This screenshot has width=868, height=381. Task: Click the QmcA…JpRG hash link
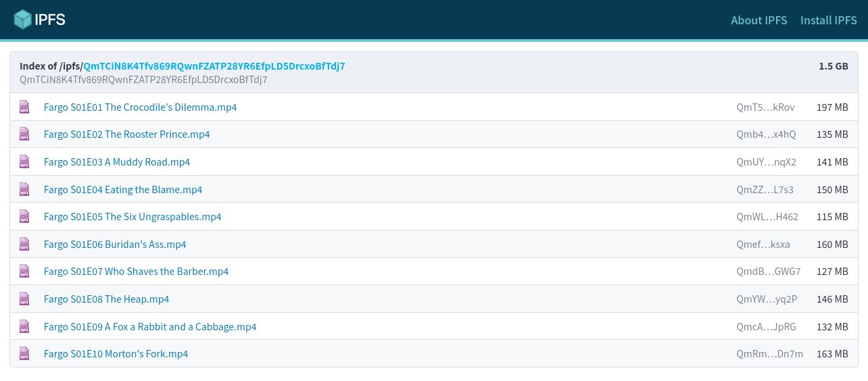pyautogui.click(x=767, y=327)
